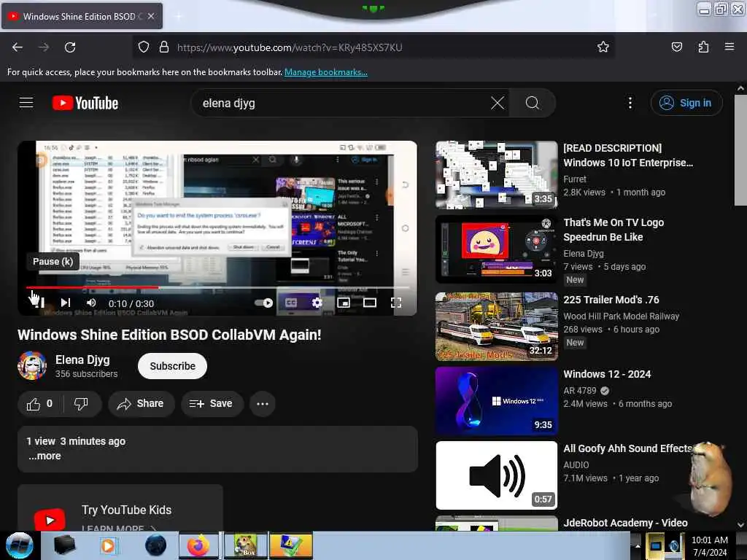Open the player settings gear
Image resolution: width=747 pixels, height=560 pixels.
[317, 303]
